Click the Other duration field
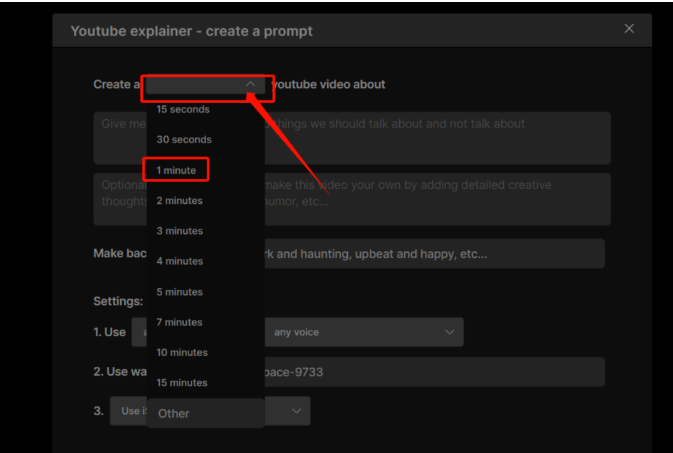Viewport: 673px width, 453px height. [x=205, y=413]
